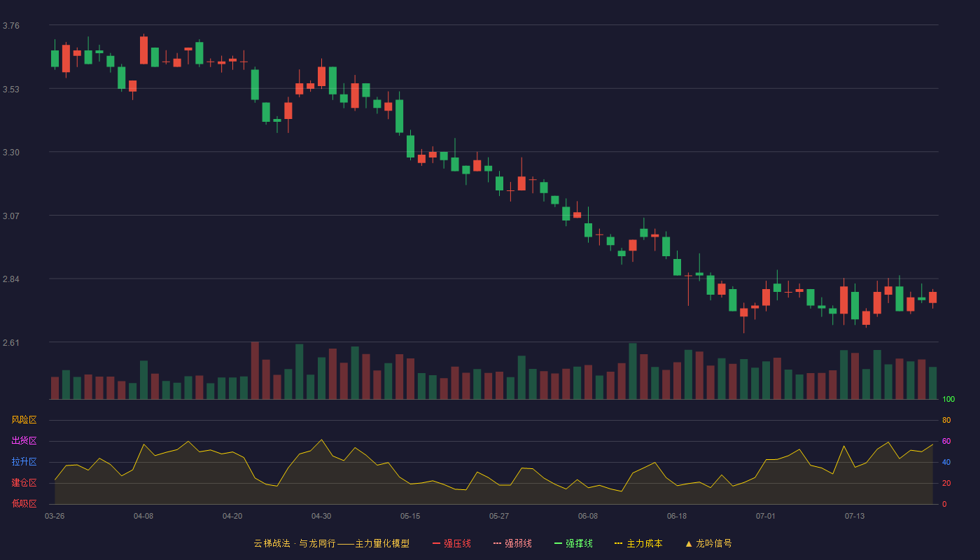Click the 20 value on right axis
980x560 pixels.
(x=946, y=483)
